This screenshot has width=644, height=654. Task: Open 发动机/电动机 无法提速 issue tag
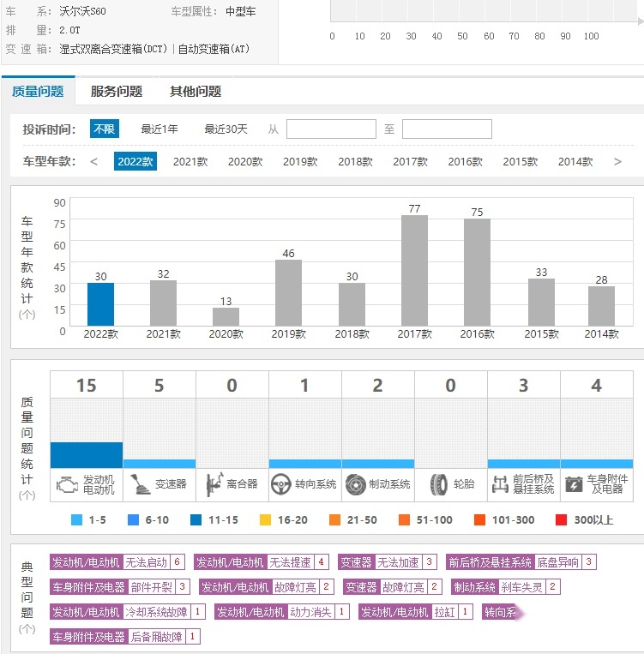[x=262, y=562]
